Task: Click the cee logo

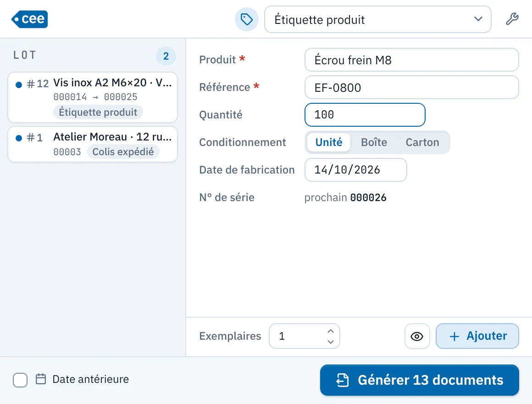Action: pos(29,19)
